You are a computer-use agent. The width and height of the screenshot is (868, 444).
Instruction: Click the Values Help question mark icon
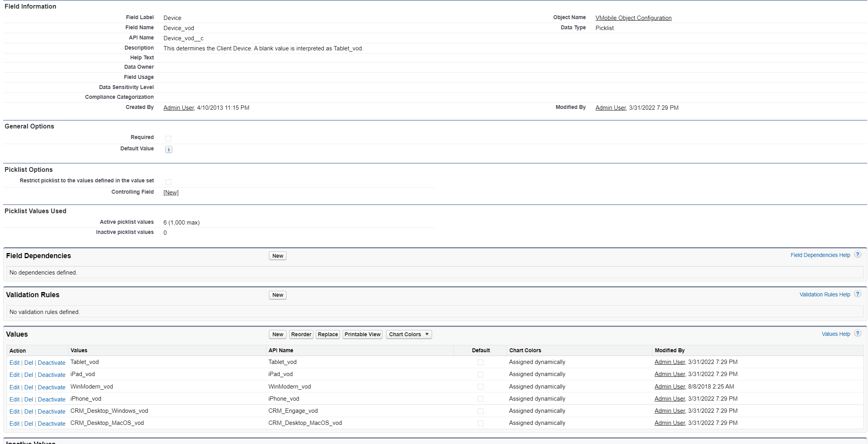(857, 333)
